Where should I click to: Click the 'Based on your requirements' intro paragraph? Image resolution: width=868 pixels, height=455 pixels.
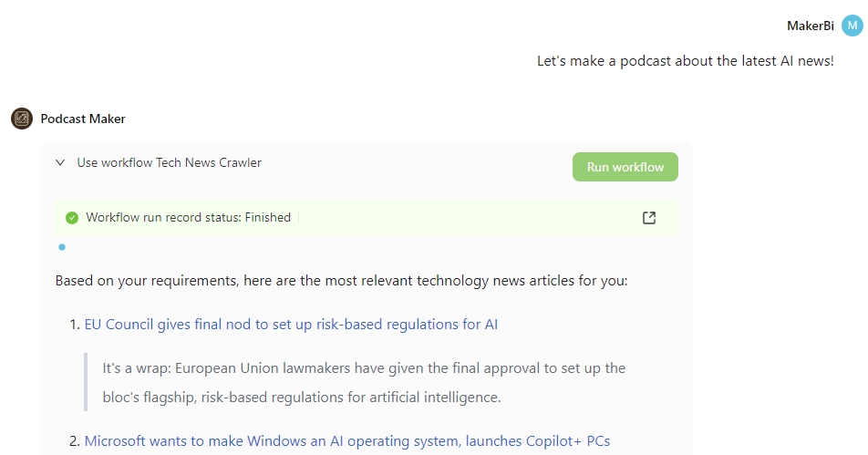pyautogui.click(x=341, y=281)
